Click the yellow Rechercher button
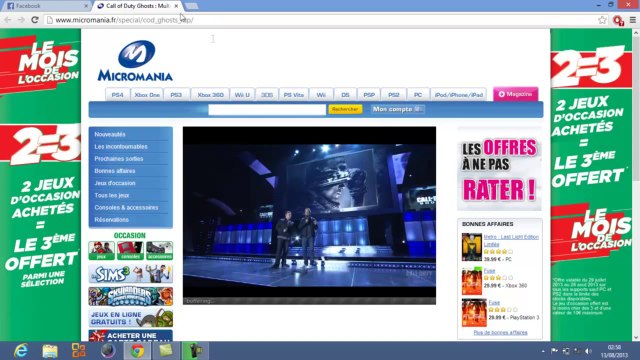 pos(345,109)
